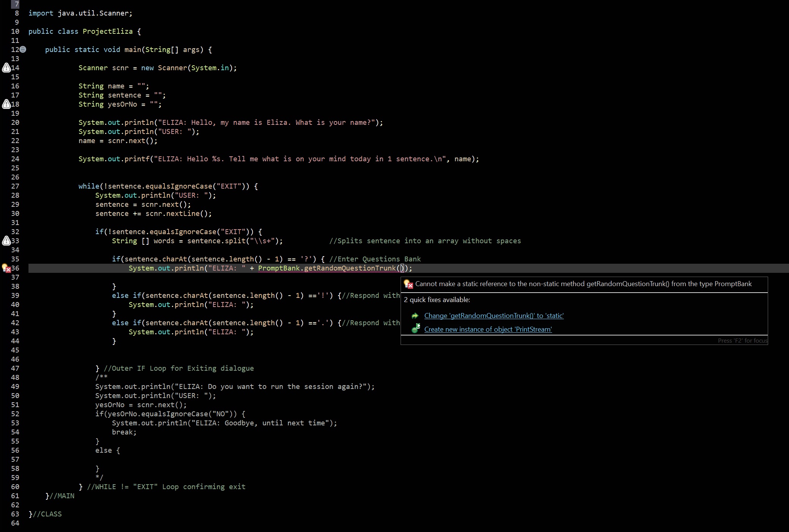Click the warning icon beside line 14
The width and height of the screenshot is (789, 532).
tap(6, 68)
